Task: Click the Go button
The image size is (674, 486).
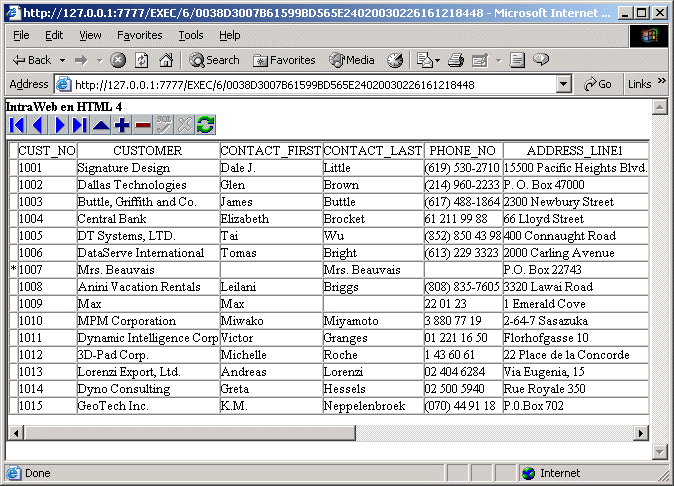Action: pyautogui.click(x=599, y=84)
